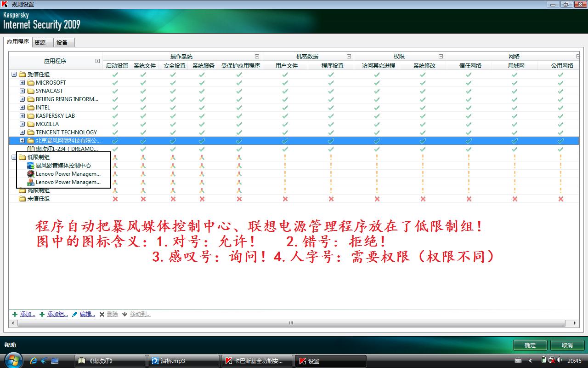This screenshot has height=368, width=588.
Task: Click SYNACAST's 系统文件 check mark
Action: click(x=143, y=91)
